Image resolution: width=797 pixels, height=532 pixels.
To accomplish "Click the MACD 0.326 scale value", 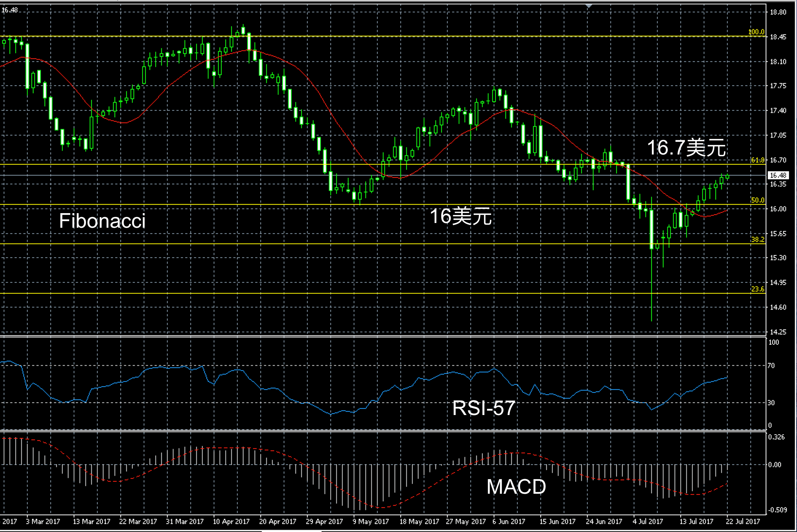I will [777, 437].
